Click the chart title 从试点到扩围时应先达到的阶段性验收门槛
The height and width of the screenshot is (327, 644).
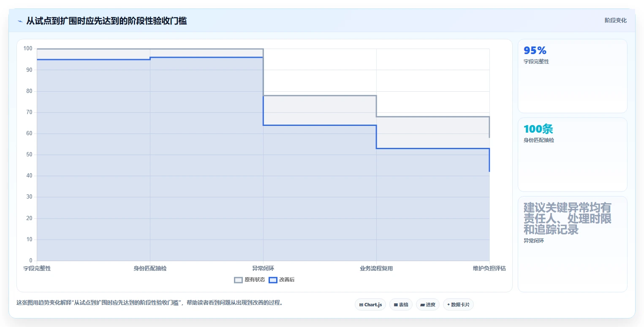tap(106, 21)
